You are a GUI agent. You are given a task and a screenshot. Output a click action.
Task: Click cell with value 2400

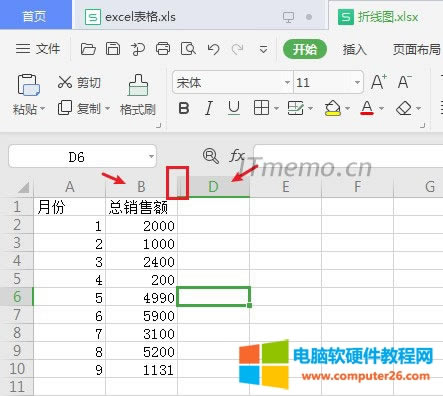pos(141,261)
